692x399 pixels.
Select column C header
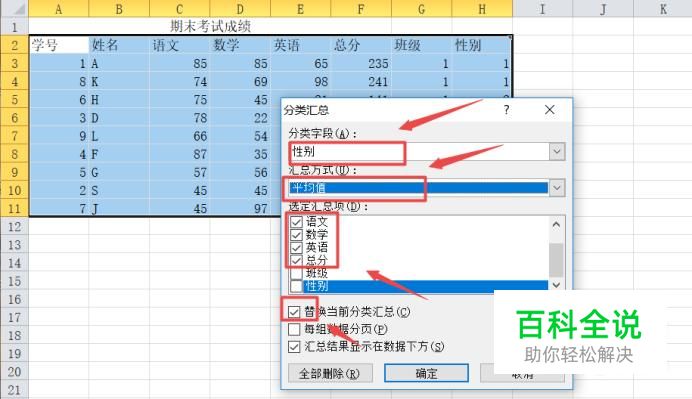tap(180, 8)
